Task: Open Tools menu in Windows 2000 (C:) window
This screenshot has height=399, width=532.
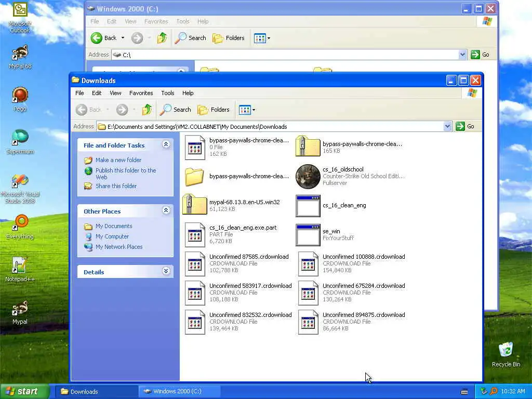Action: pyautogui.click(x=182, y=21)
